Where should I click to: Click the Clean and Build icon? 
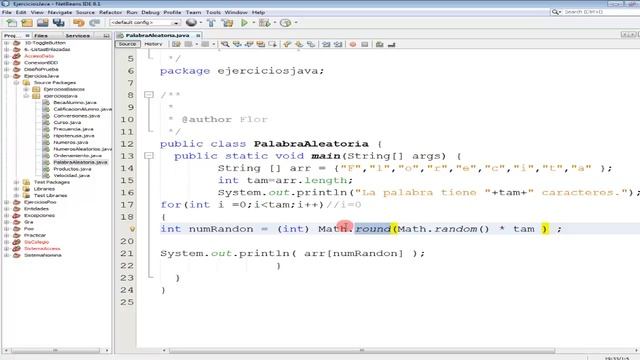[227, 23]
